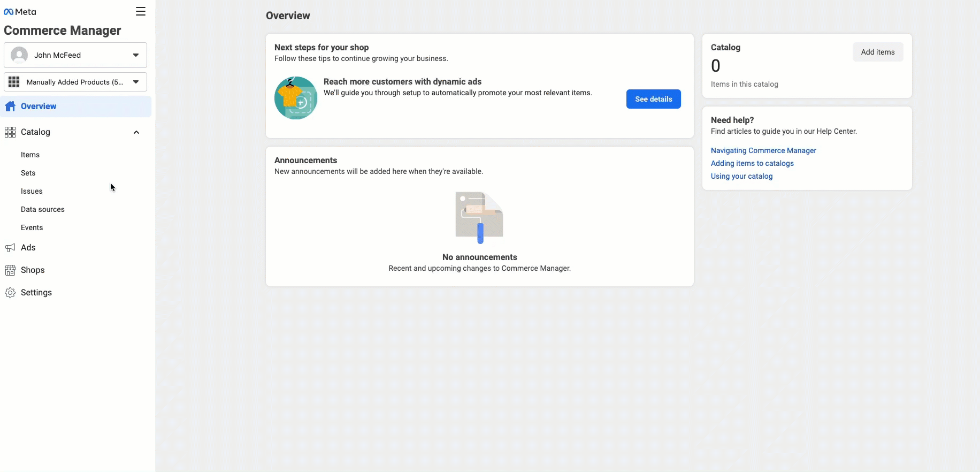Select Catalog in the sidebar
Image resolution: width=980 pixels, height=472 pixels.
[x=35, y=132]
